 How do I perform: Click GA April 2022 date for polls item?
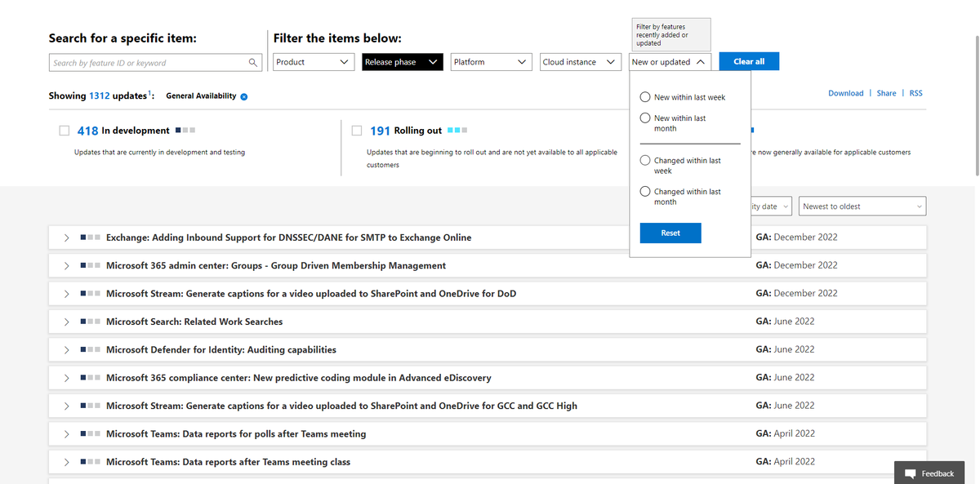tap(786, 433)
